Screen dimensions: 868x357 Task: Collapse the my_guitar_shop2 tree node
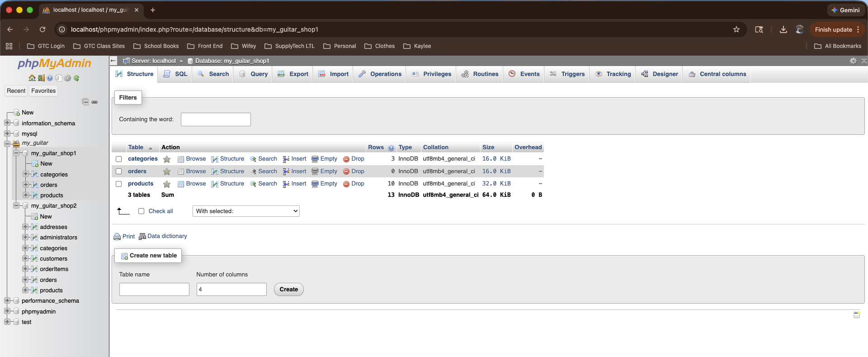(x=16, y=205)
